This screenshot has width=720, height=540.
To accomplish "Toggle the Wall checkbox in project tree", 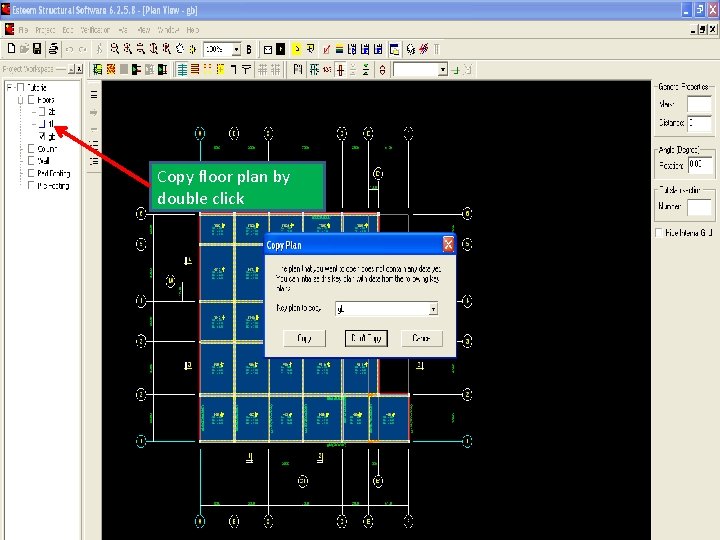I will coord(31,161).
